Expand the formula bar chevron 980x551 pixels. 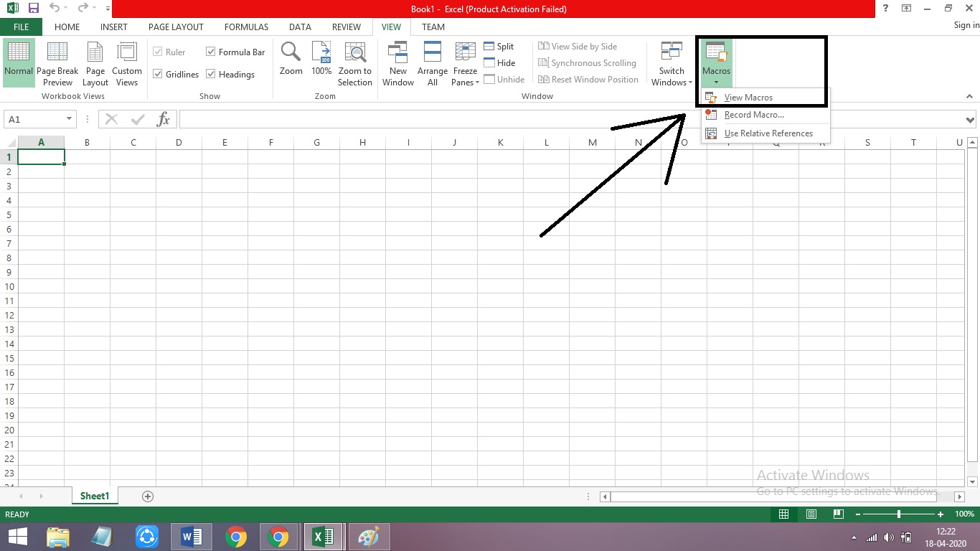[x=971, y=120]
